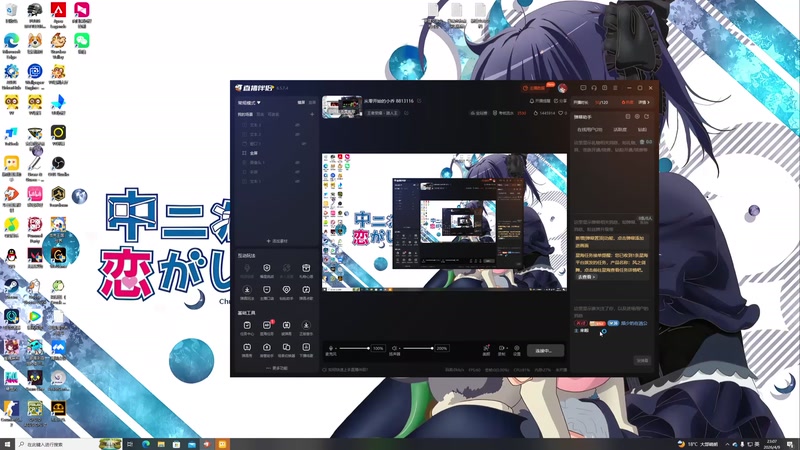Click the 直播中 live button
This screenshot has width=800, height=450.
545,351
